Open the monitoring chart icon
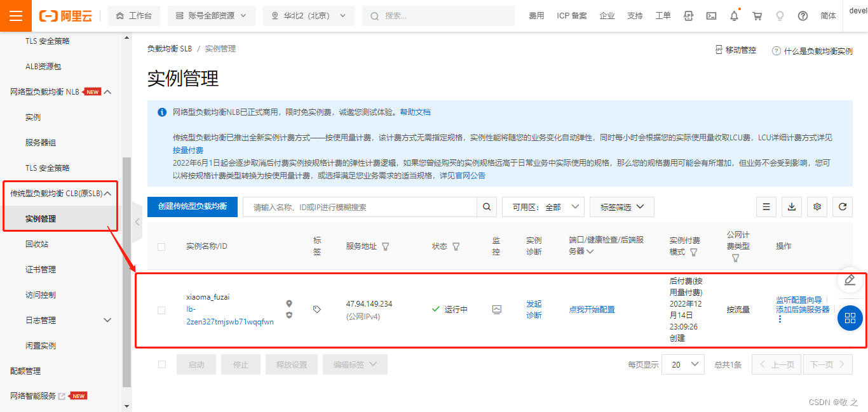868x412 pixels. pos(497,309)
